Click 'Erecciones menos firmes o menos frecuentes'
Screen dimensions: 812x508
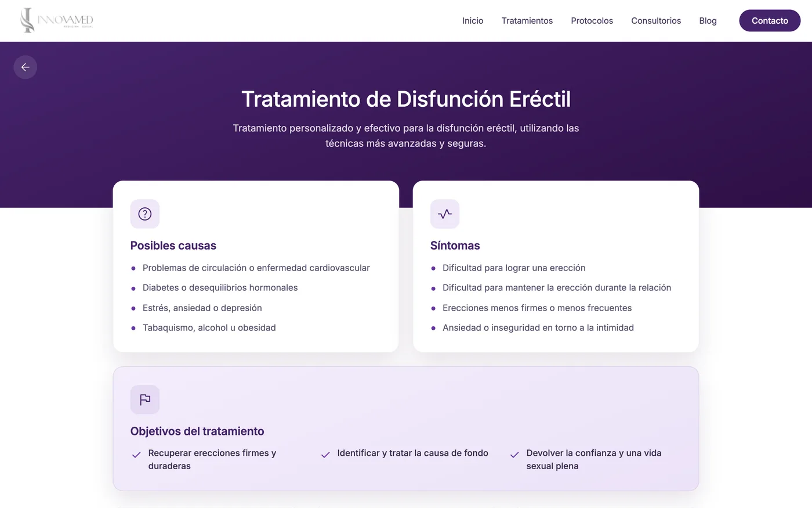537,308
